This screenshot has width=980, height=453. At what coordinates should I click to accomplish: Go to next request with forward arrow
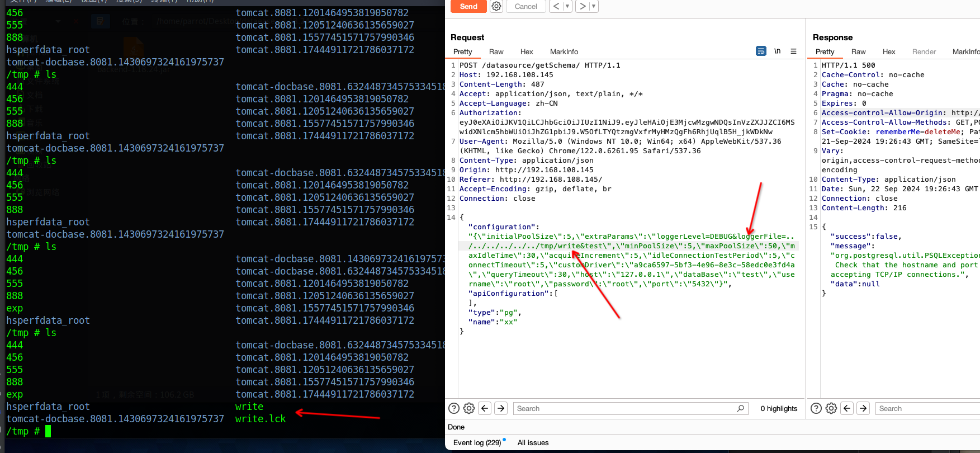[x=583, y=6]
